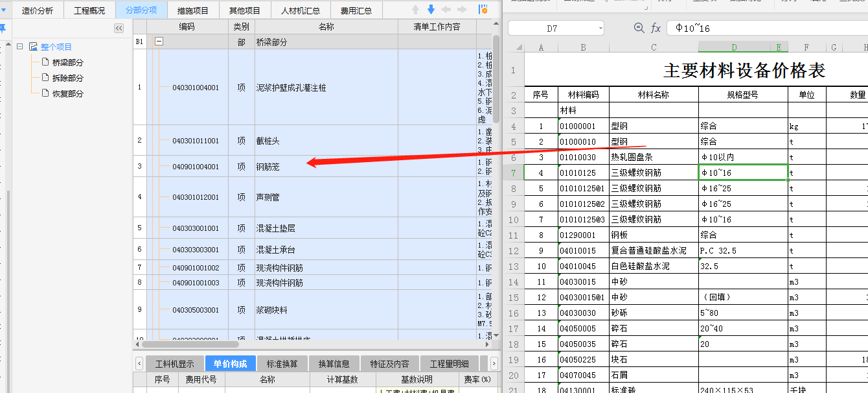This screenshot has width=868, height=393.
Task: Open the 标准换算 bottom tab
Action: [x=282, y=364]
